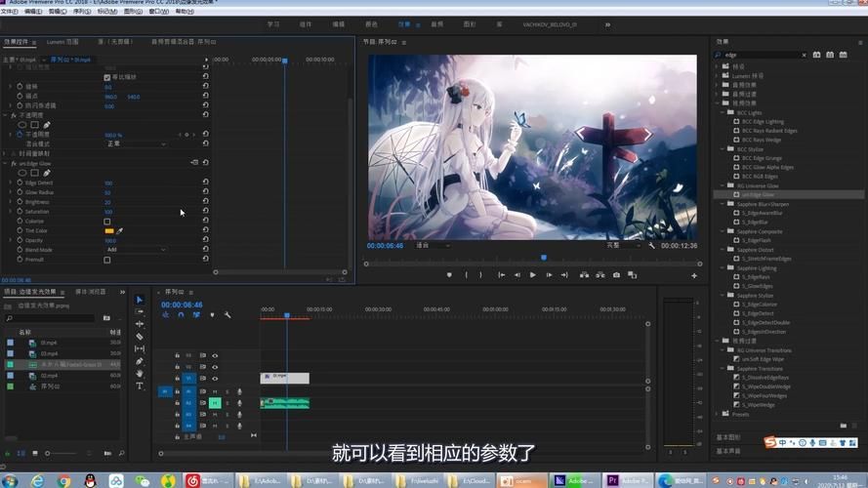The width and height of the screenshot is (868, 488).
Task: Switch Project panel to list view
Action: point(21,453)
